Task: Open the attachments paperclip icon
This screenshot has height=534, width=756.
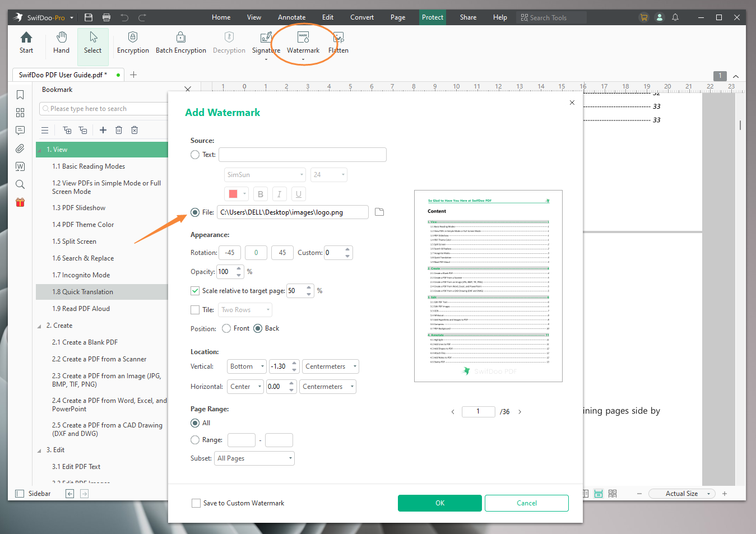Action: [x=20, y=148]
